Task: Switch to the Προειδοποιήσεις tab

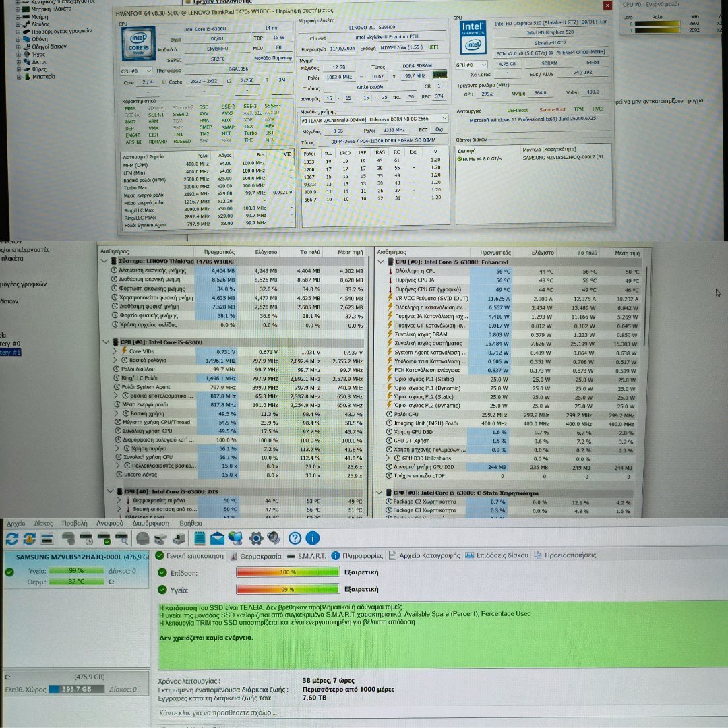Action: [565, 555]
